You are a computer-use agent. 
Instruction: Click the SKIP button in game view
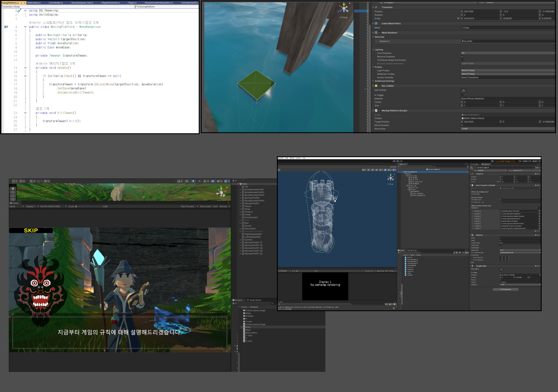(x=31, y=230)
